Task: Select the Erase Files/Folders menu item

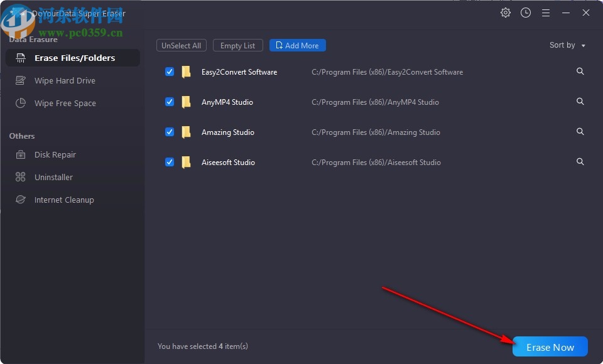Action: point(73,58)
